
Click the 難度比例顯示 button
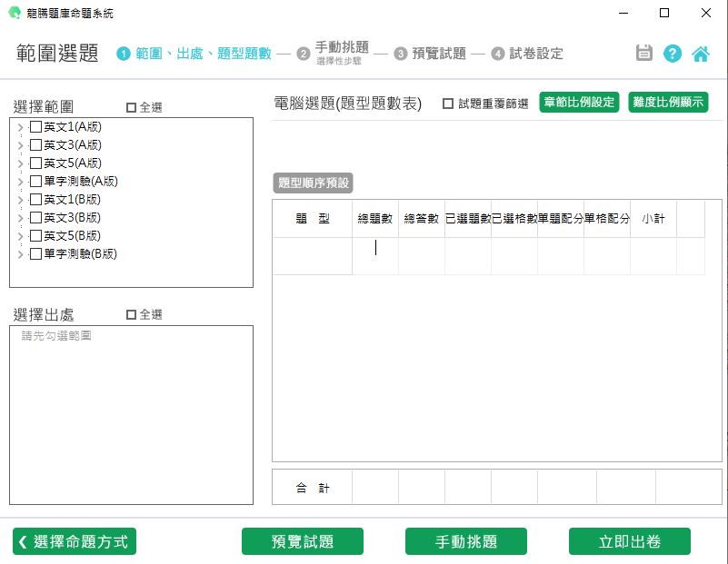[x=668, y=103]
